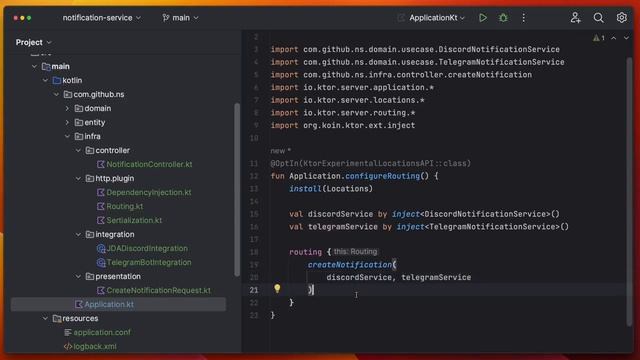Collapse the presentation package
The height and width of the screenshot is (360, 640).
pos(78,277)
